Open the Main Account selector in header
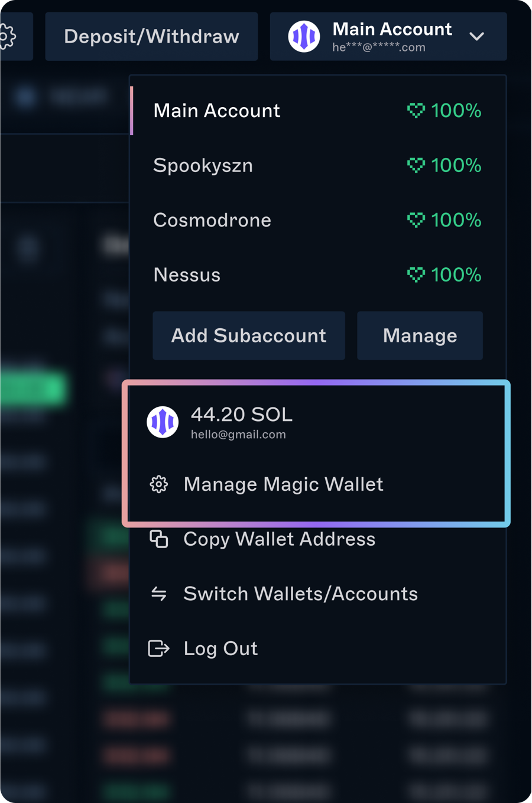Viewport: 532px width, 803px height. 392,37
